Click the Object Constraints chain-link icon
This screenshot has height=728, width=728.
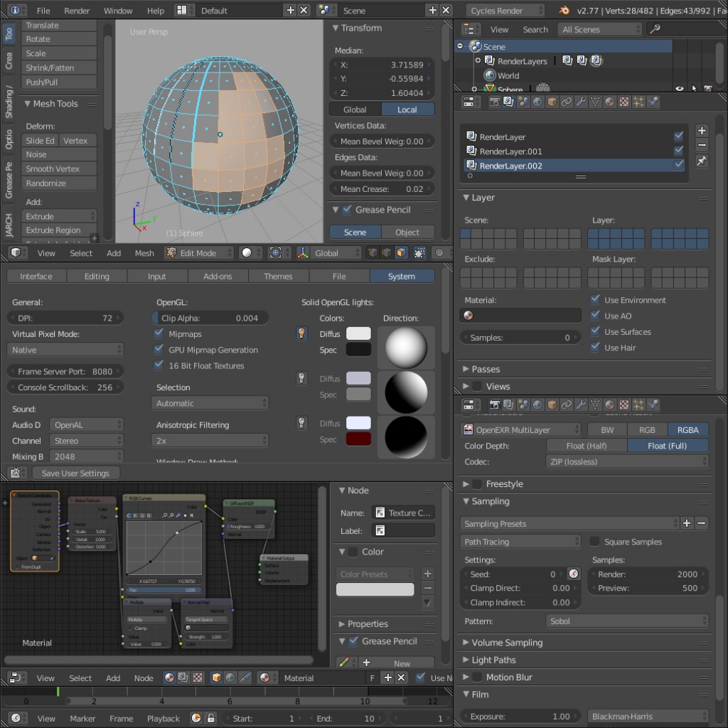(565, 102)
